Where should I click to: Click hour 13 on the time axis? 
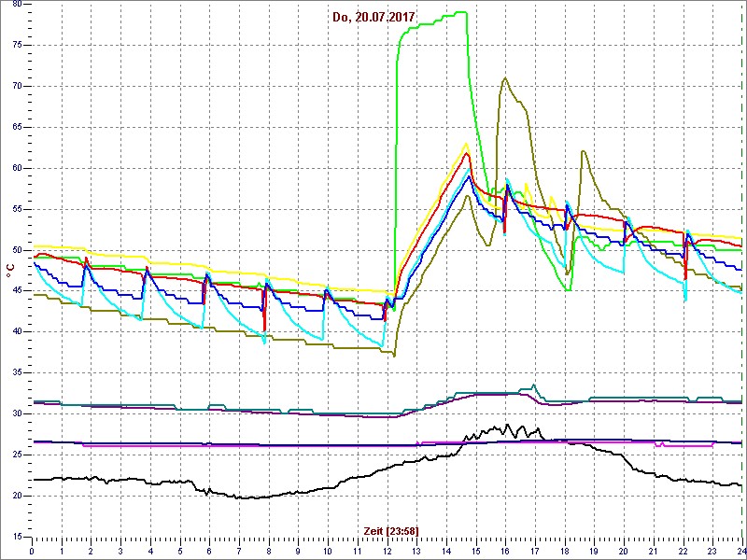click(x=416, y=552)
